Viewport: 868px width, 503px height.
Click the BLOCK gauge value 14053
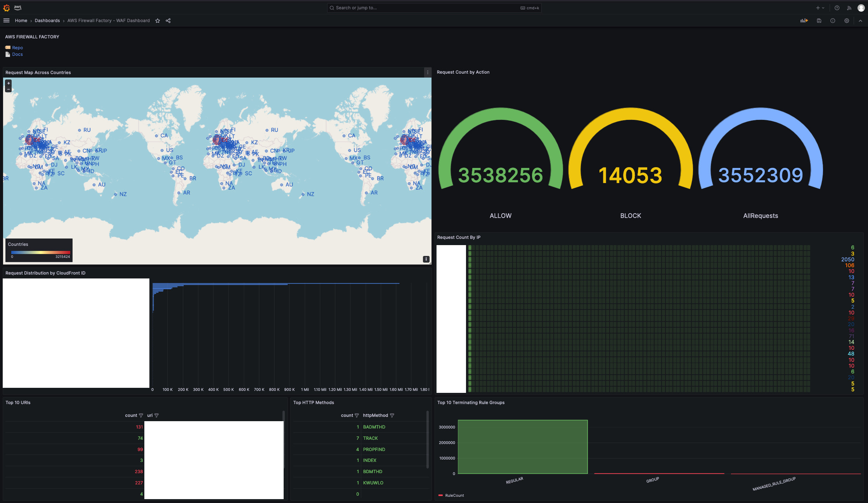[x=630, y=175]
